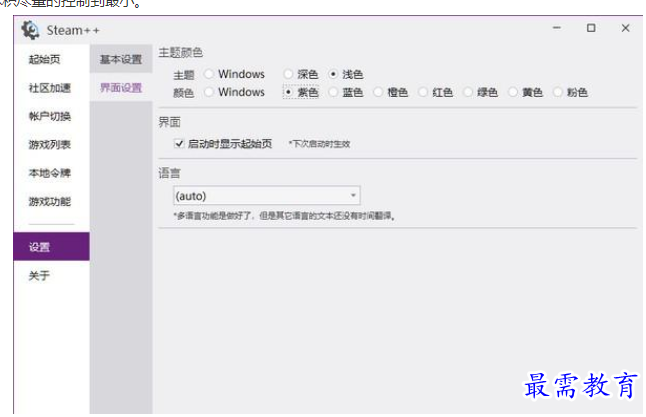Open the 关于 about page
This screenshot has height=417, width=646.
point(40,275)
